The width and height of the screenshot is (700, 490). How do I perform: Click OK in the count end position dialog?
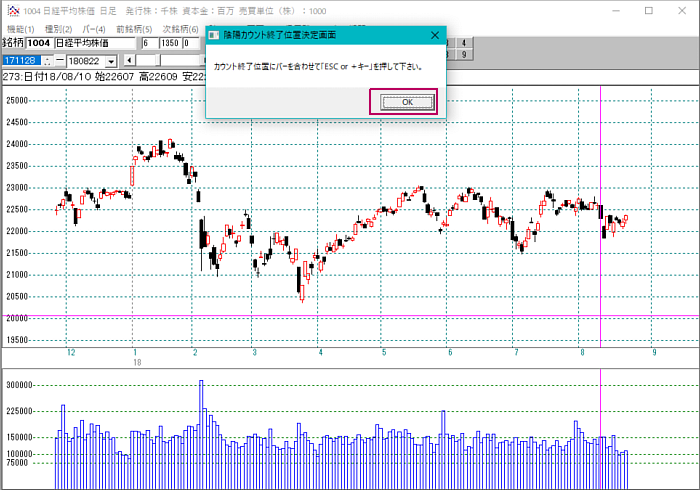[x=407, y=102]
